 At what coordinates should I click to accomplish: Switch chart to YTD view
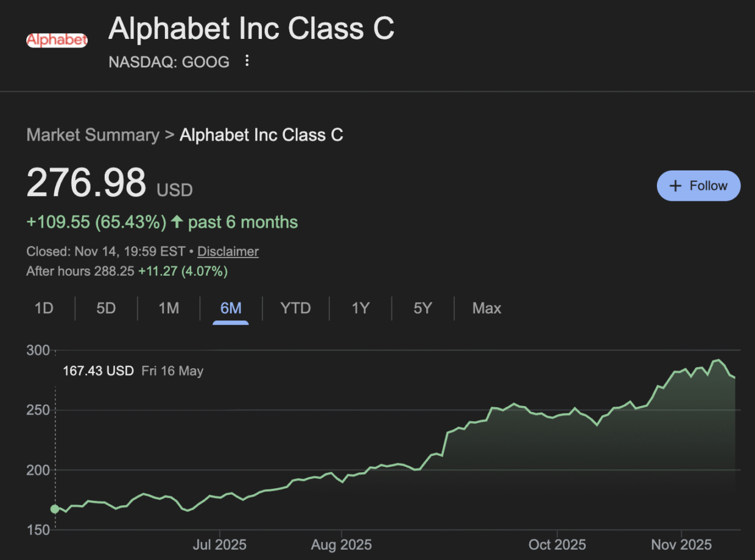[x=295, y=309]
